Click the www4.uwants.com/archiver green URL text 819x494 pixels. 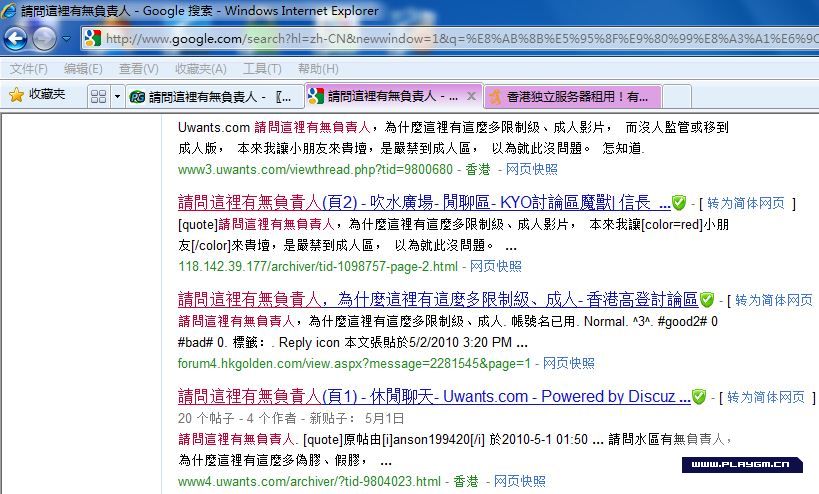[x=309, y=481]
